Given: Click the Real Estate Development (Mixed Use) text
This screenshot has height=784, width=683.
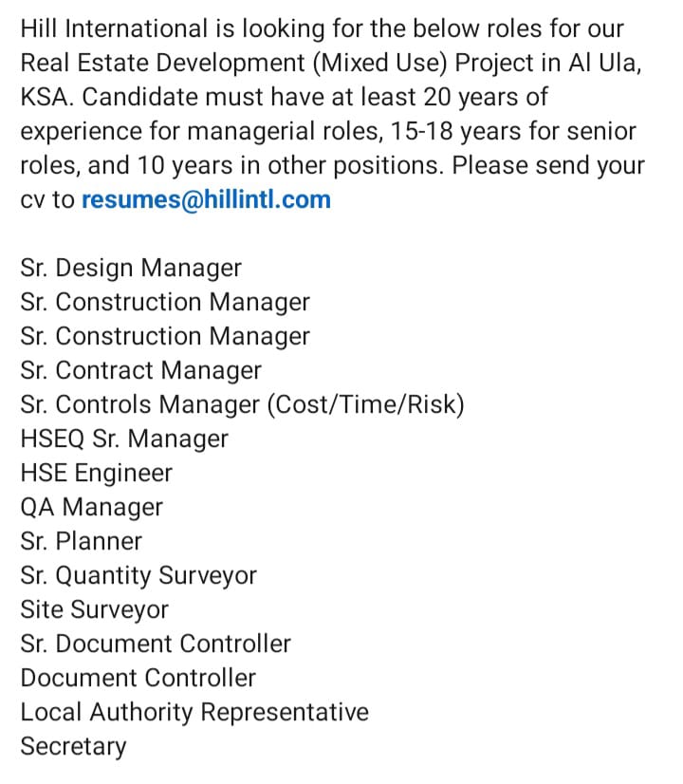Looking at the screenshot, I should tap(233, 64).
